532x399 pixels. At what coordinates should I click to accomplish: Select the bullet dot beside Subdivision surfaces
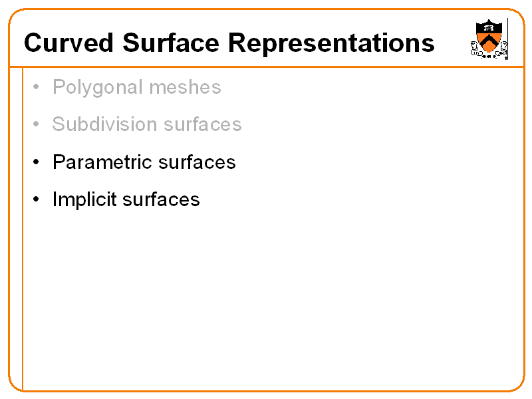37,124
